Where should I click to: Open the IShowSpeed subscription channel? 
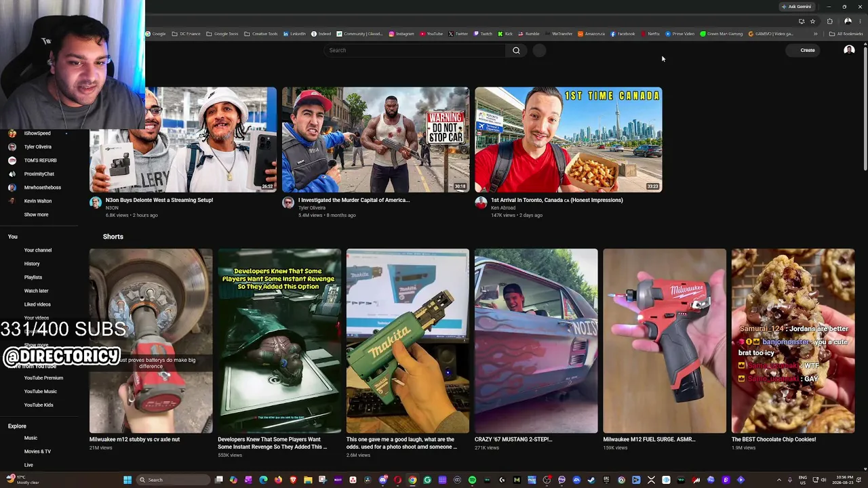pyautogui.click(x=38, y=134)
